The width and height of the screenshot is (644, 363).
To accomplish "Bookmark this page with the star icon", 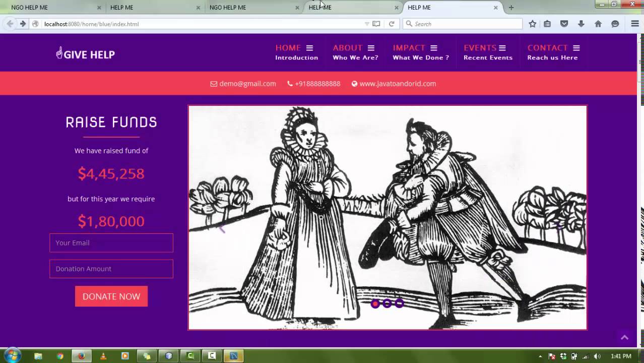I will tap(533, 24).
